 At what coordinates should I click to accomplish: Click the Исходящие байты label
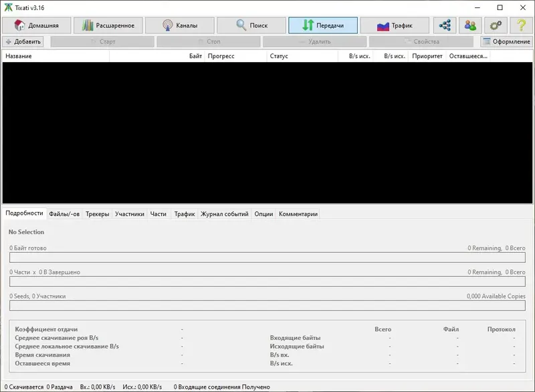point(297,347)
